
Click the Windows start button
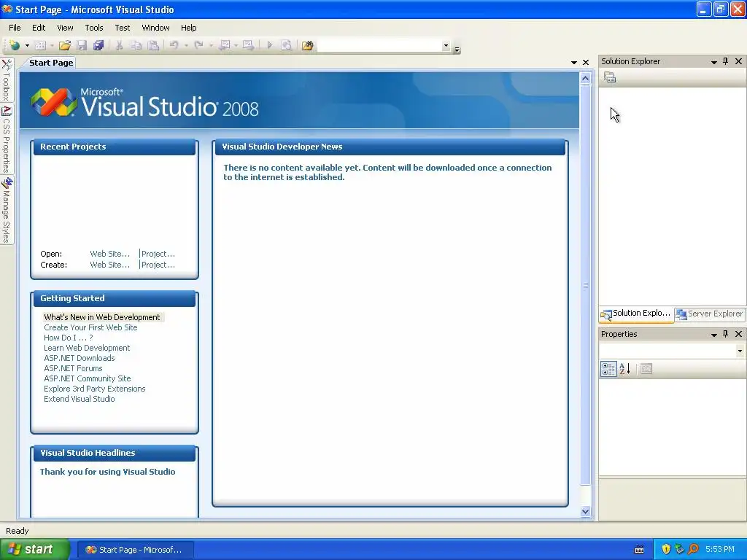(x=35, y=549)
